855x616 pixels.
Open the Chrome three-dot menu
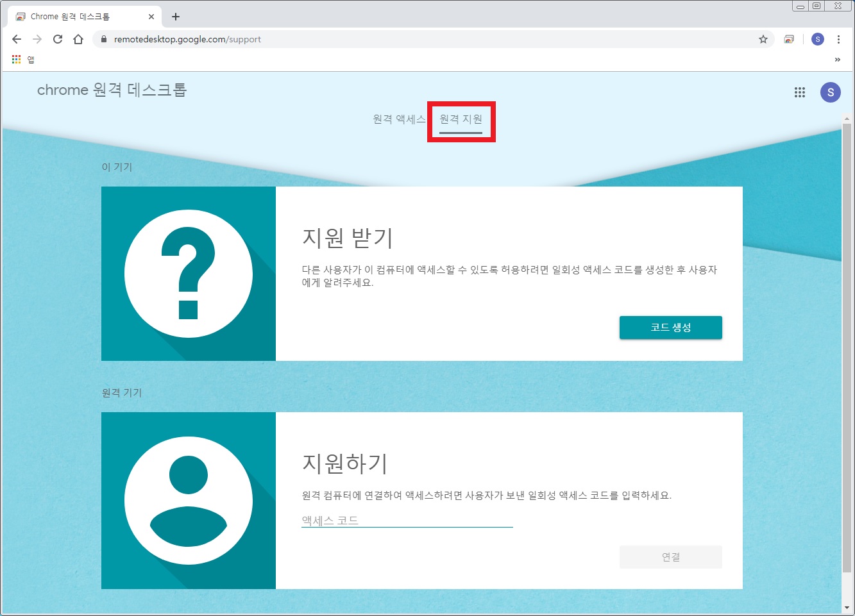pos(838,39)
